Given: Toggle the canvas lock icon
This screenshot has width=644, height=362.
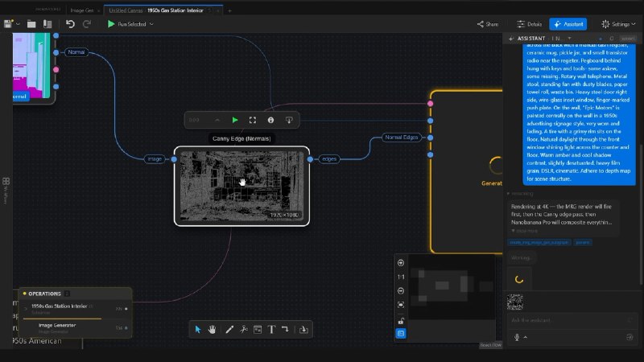Looking at the screenshot, I should (x=401, y=320).
